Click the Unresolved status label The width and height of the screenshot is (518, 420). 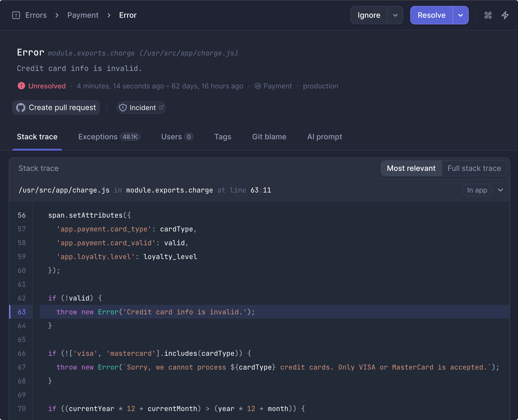[x=47, y=86]
